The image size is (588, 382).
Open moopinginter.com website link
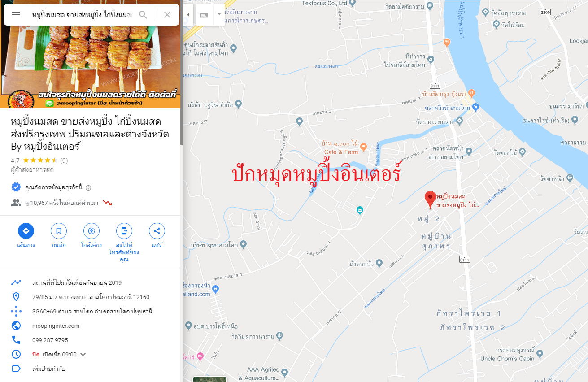56,326
